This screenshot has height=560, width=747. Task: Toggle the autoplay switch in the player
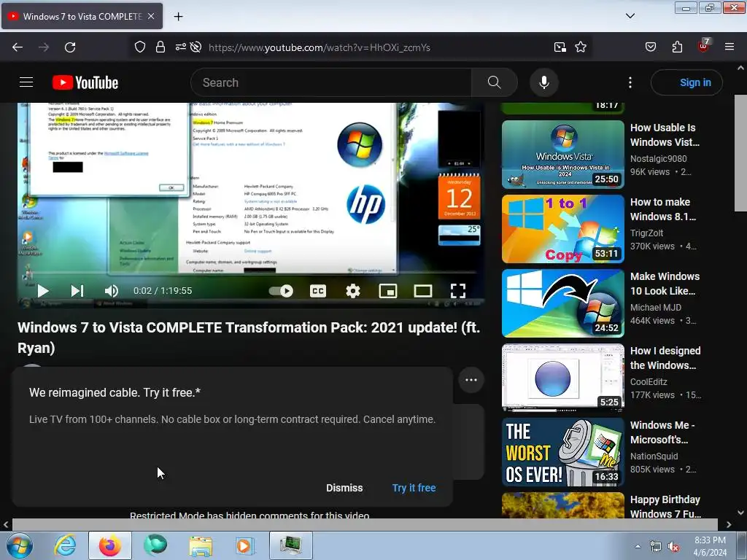[x=281, y=291]
